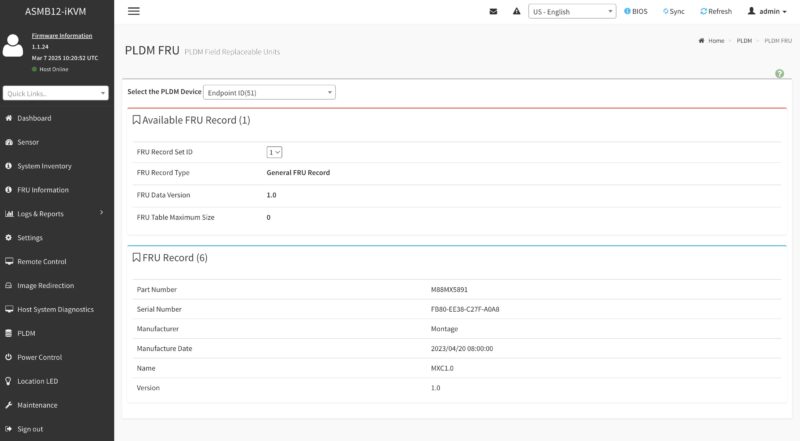Screen dimensions: 800x441
Task: Open the BIOS info link
Action: [x=636, y=11]
